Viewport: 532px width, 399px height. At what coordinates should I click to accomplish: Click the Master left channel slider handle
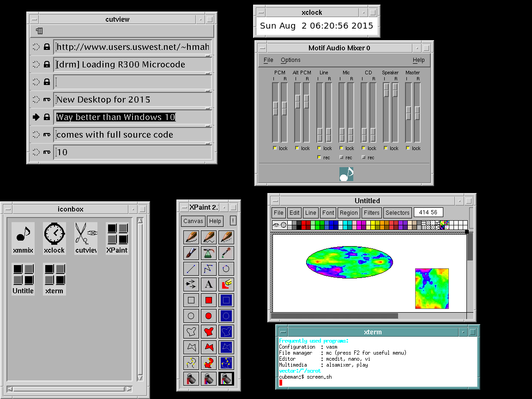[408, 113]
